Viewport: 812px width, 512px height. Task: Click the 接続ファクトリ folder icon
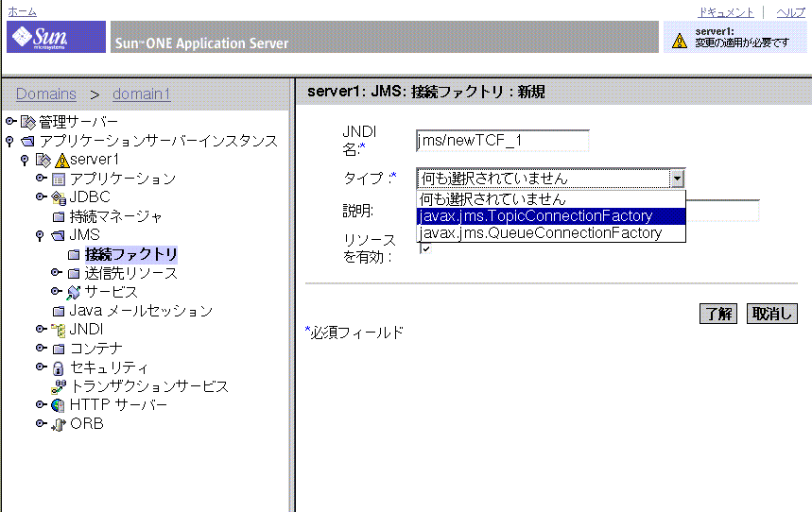(x=74, y=254)
